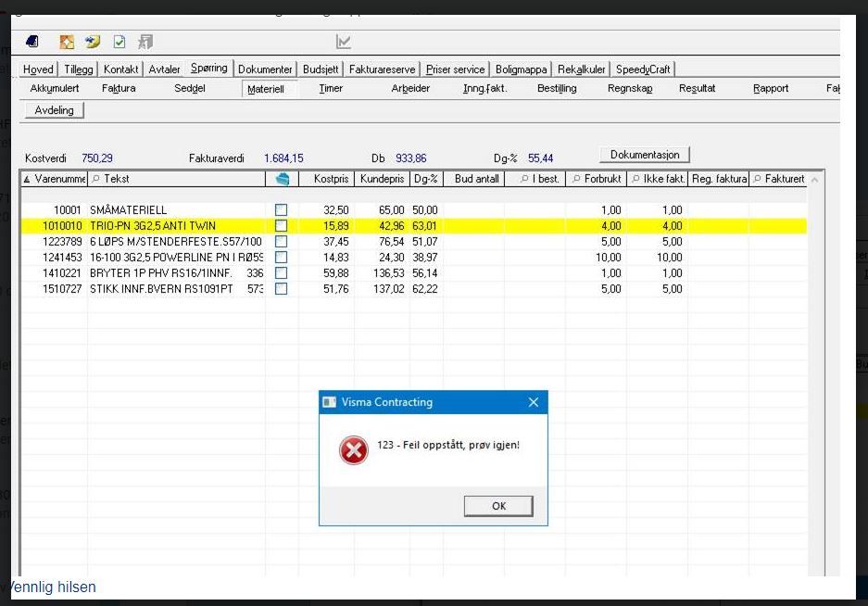The height and width of the screenshot is (606, 868).
Task: Select the Faktura sub-tab
Action: (x=119, y=88)
